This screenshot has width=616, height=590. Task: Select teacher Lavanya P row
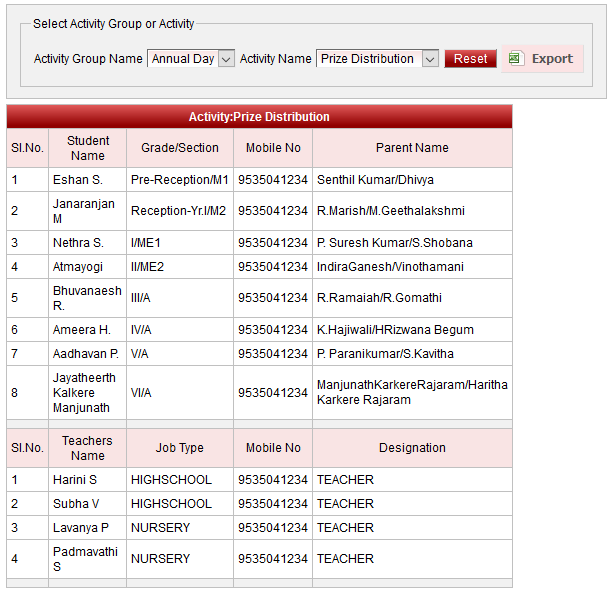click(80, 528)
